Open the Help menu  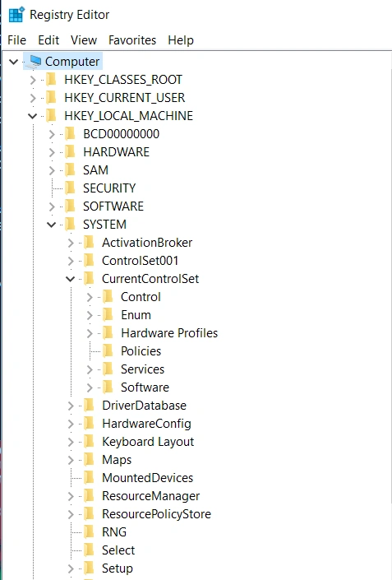[x=181, y=40]
